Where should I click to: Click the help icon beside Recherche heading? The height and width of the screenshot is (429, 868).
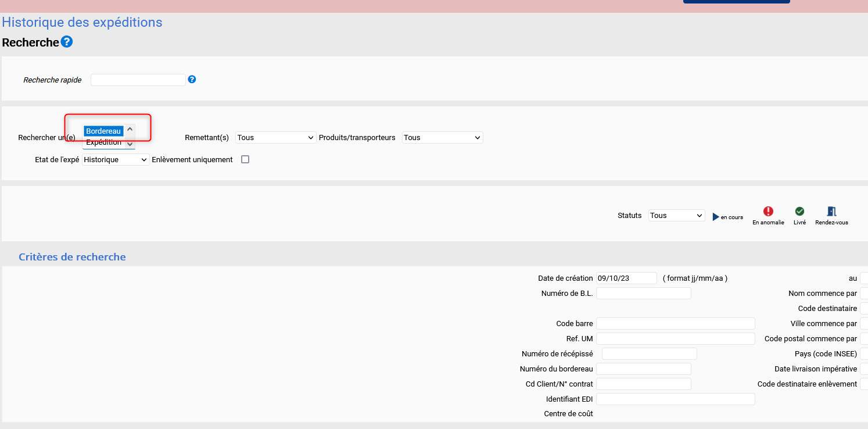pyautogui.click(x=67, y=42)
